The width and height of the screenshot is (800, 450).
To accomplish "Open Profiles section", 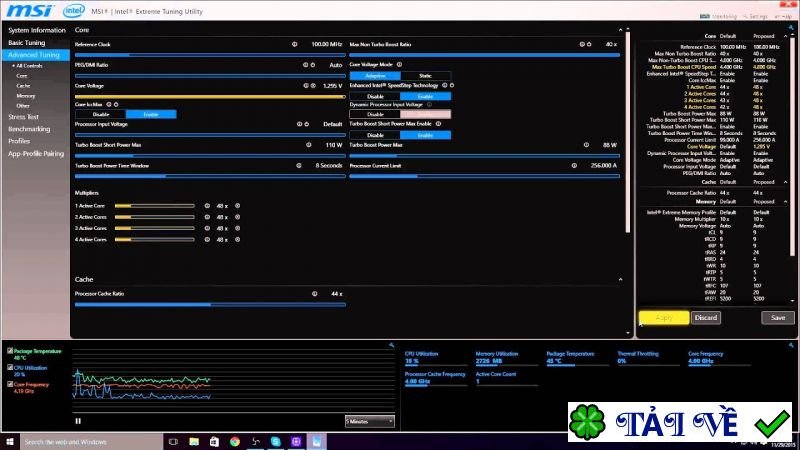I will point(19,141).
